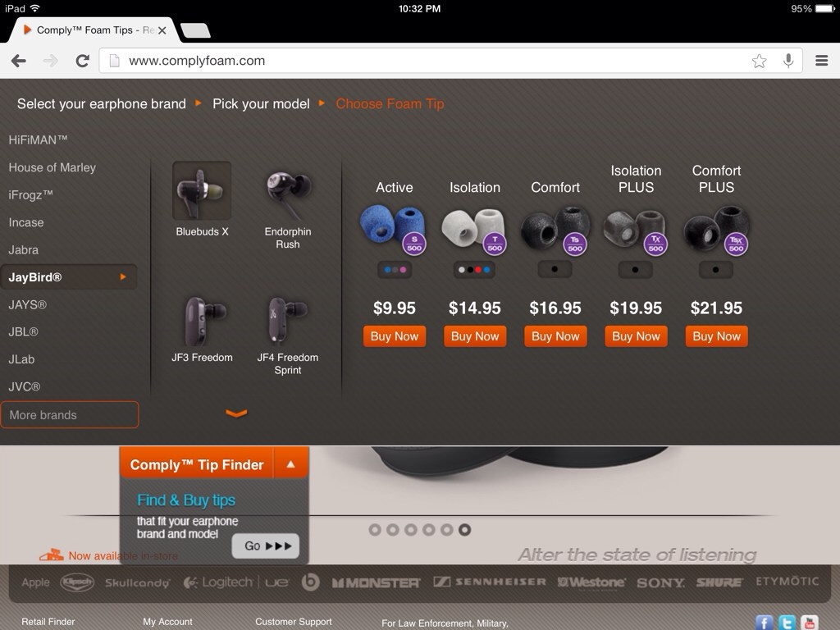Select House of Marley brand
Viewport: 840px width, 630px height.
tap(52, 167)
